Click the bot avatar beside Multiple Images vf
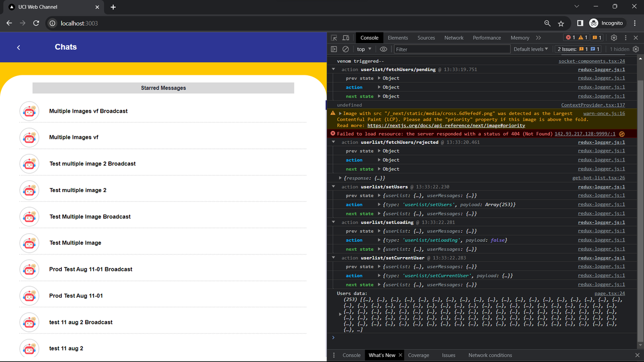 (29, 137)
